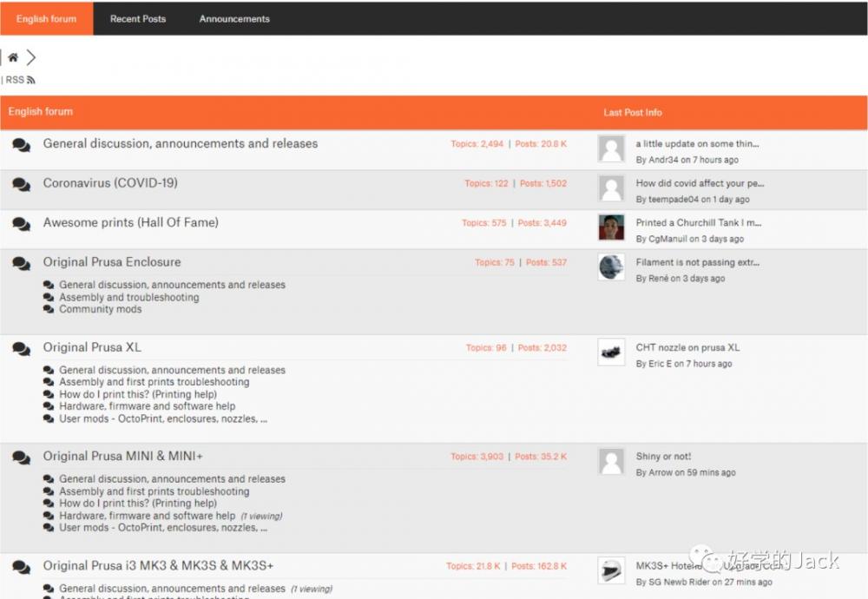Screen dimensions: 868x599
Task: Open last post 'Shiny or not!'
Action: pyautogui.click(x=663, y=456)
